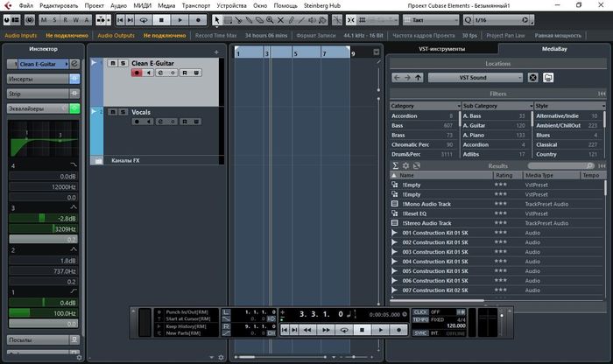Select the Play speaker tool

point(312,20)
